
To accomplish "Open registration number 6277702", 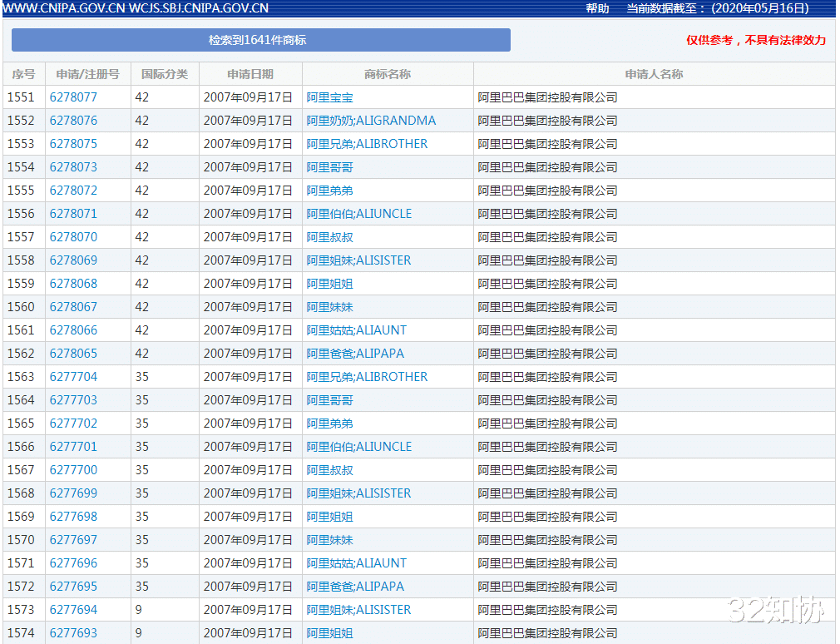I will click(73, 424).
